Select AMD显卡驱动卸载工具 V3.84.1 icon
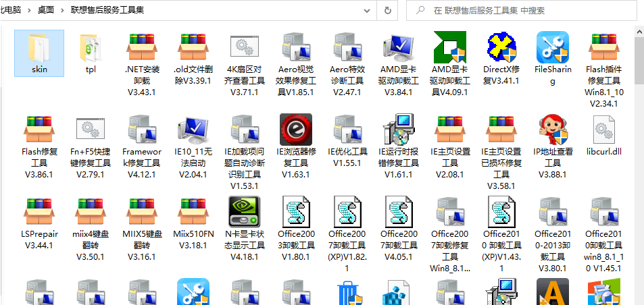 pyautogui.click(x=399, y=47)
